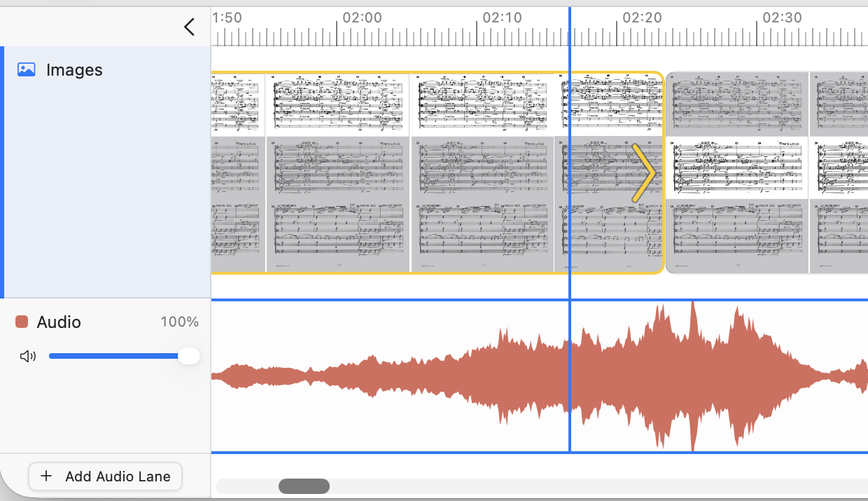868x501 pixels.
Task: Select the Images lane label
Action: (74, 70)
